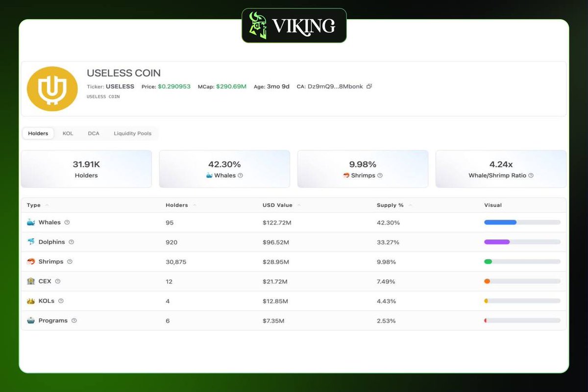Click the Whales label in table

click(x=49, y=222)
